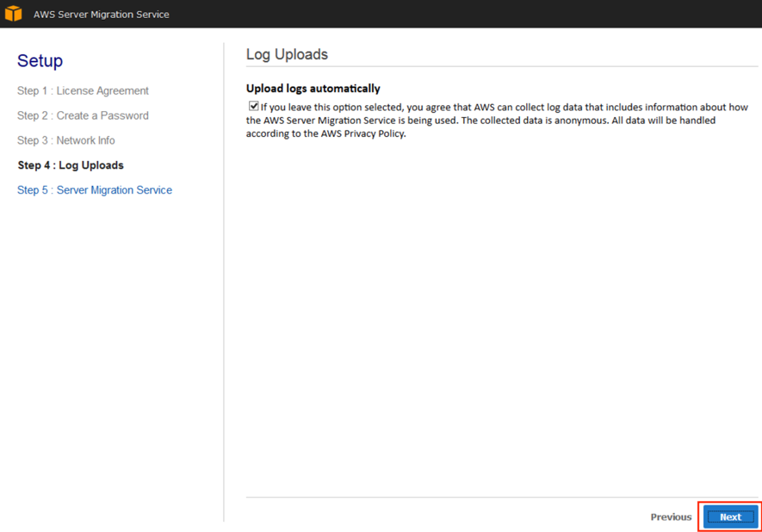The height and width of the screenshot is (532, 762).
Task: Click the Upload logs automatically label
Action: tap(313, 89)
